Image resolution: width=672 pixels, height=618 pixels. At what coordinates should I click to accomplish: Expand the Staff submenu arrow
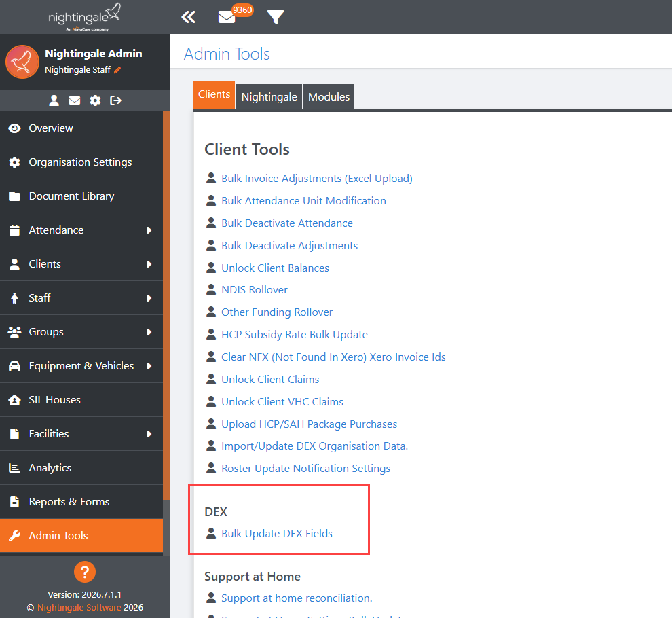click(149, 298)
